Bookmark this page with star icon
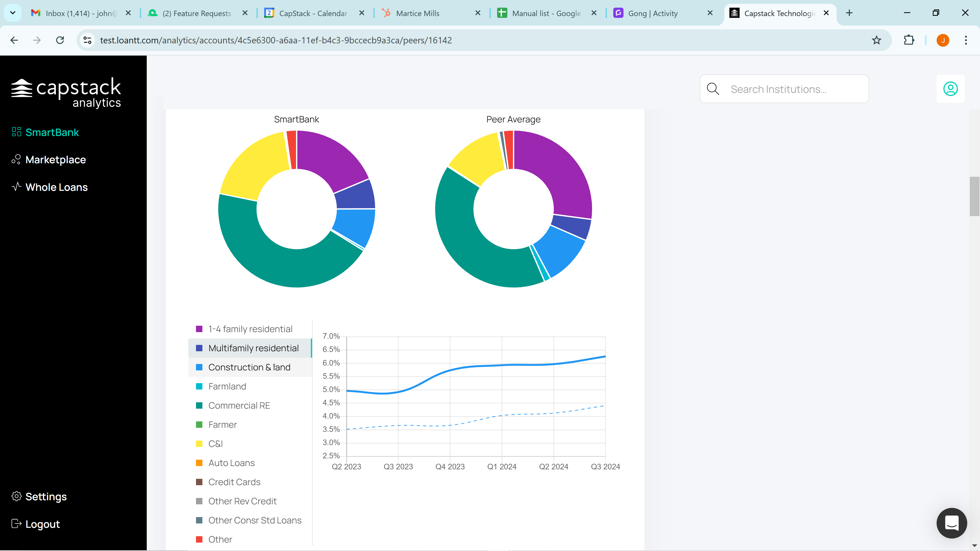This screenshot has width=980, height=551. [x=877, y=40]
